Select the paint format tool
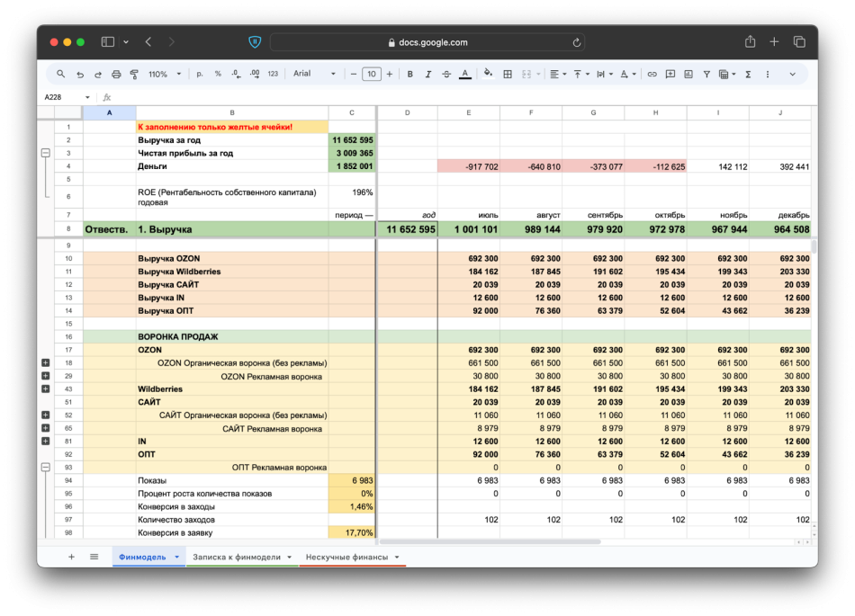Image resolution: width=855 pixels, height=616 pixels. tap(134, 74)
